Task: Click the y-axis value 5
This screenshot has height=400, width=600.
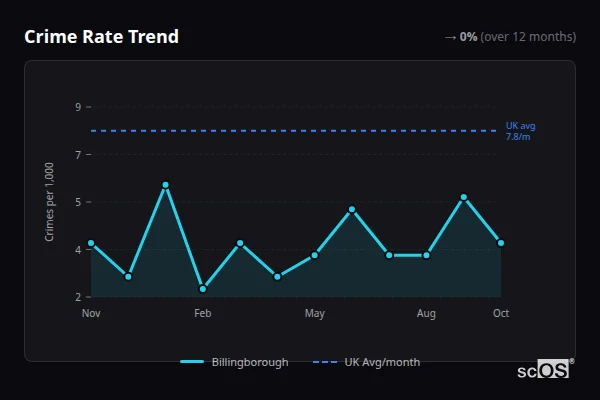Action: point(78,202)
